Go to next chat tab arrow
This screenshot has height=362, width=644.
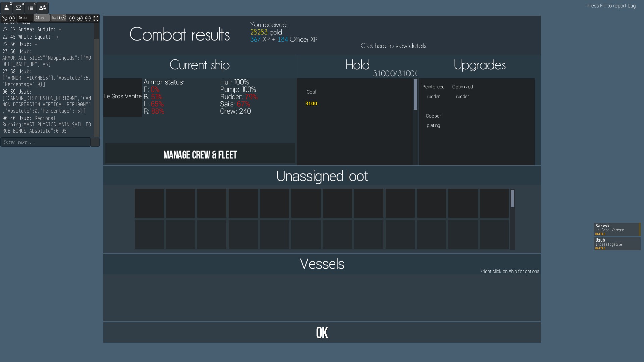[x=72, y=18]
